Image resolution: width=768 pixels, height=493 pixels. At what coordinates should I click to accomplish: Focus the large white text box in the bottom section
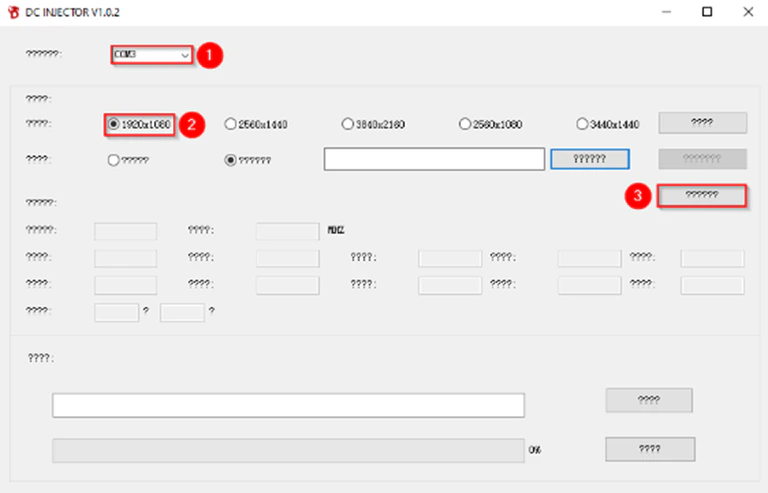coord(288,405)
